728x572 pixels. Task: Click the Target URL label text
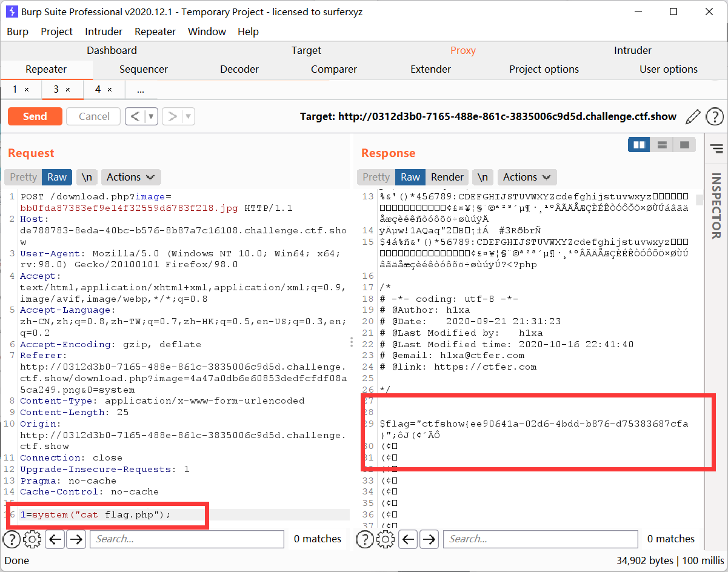coord(488,116)
